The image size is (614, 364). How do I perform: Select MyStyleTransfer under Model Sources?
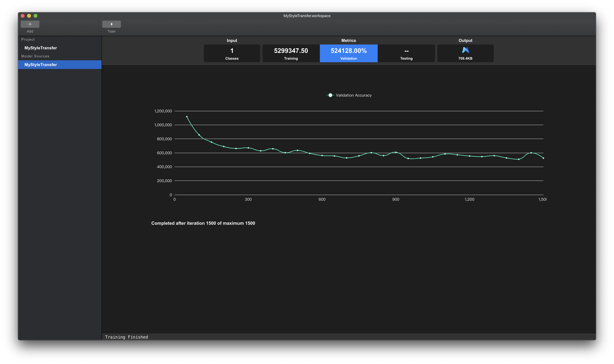pyautogui.click(x=41, y=65)
